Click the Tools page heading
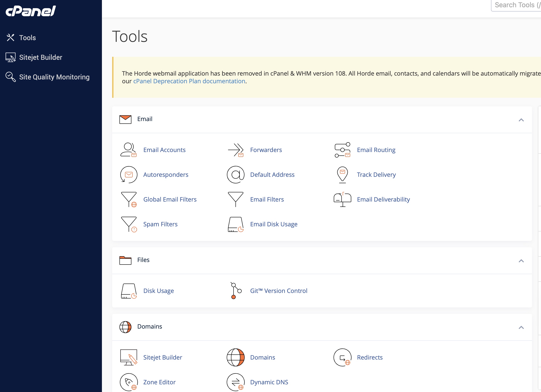This screenshot has height=392, width=541. coord(130,37)
